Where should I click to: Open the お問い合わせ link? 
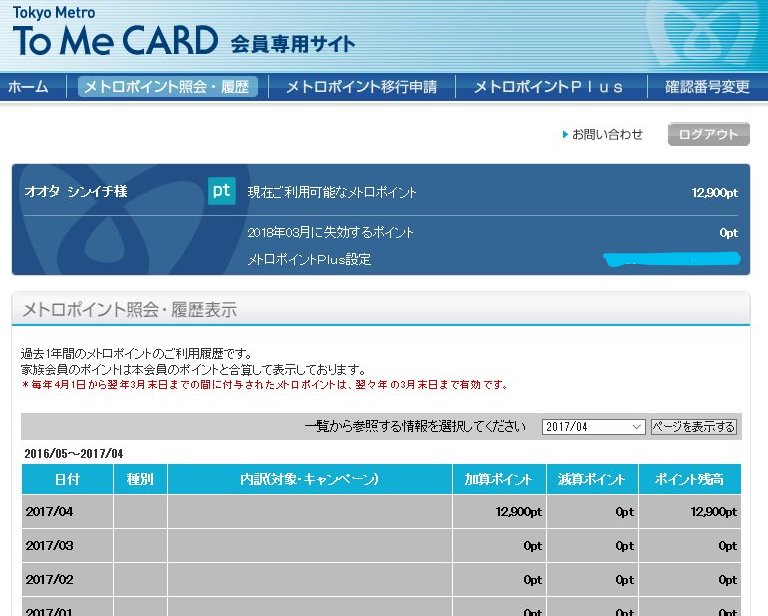click(x=607, y=134)
